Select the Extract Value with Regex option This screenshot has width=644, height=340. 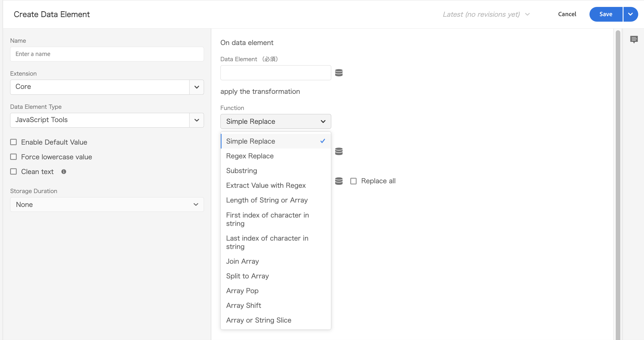(266, 185)
